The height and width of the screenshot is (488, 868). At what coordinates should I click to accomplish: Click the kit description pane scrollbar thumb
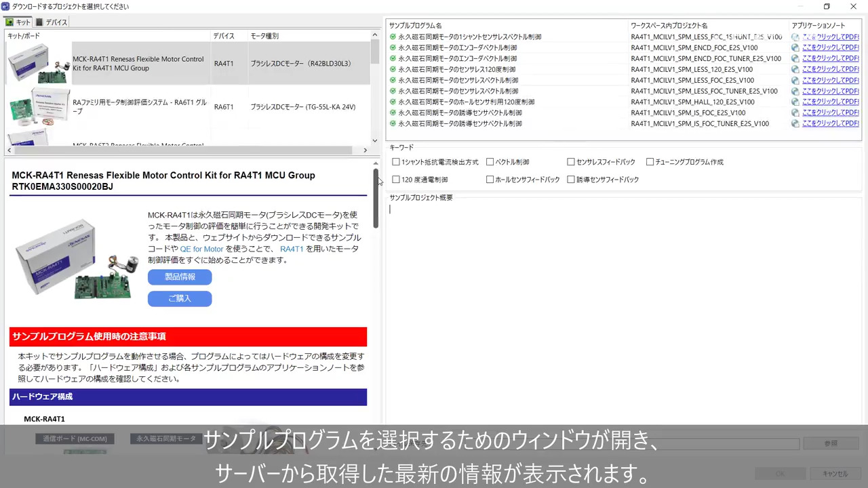click(x=376, y=198)
